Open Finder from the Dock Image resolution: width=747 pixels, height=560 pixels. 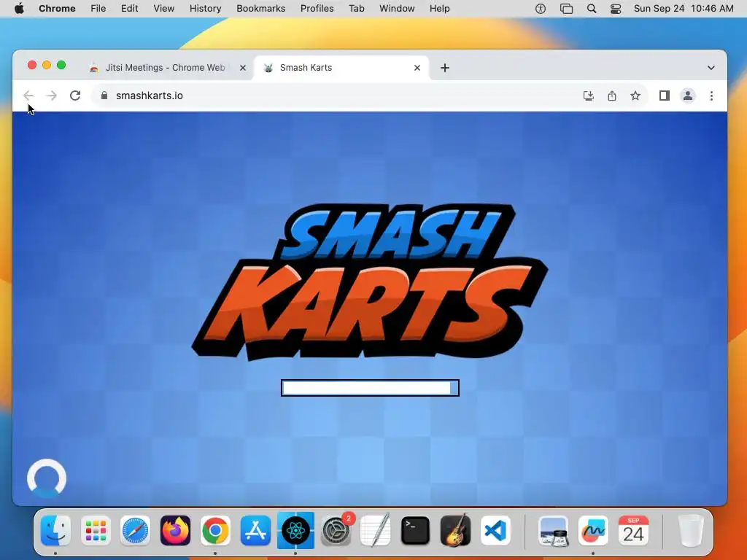[55, 531]
